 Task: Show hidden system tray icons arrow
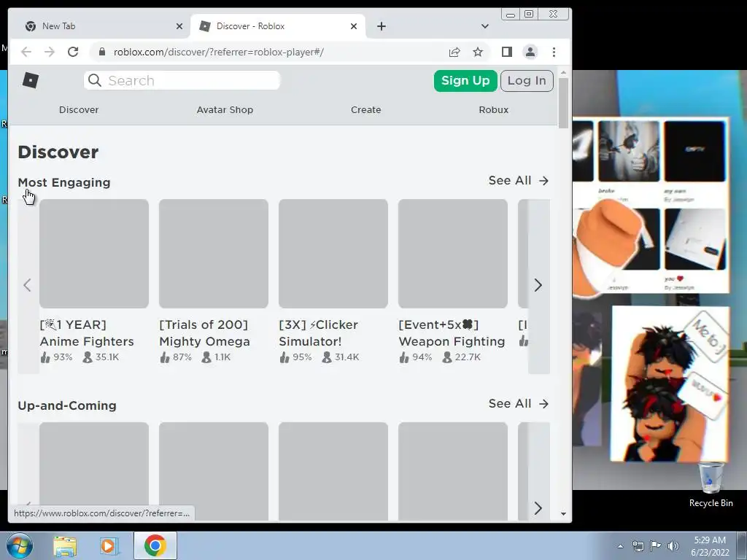coord(620,546)
